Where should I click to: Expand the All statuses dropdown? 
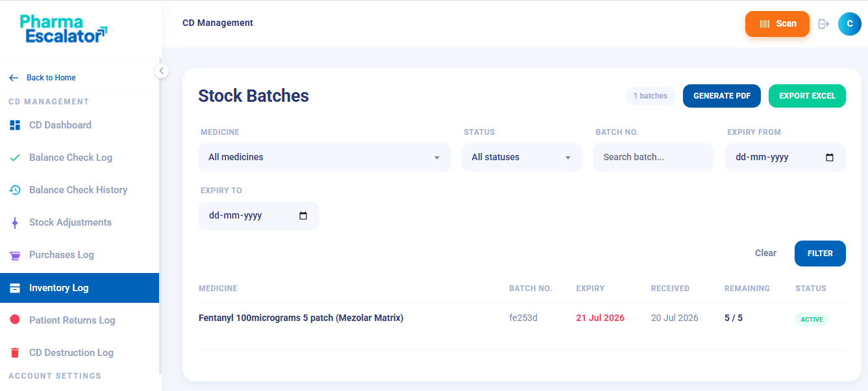(522, 158)
